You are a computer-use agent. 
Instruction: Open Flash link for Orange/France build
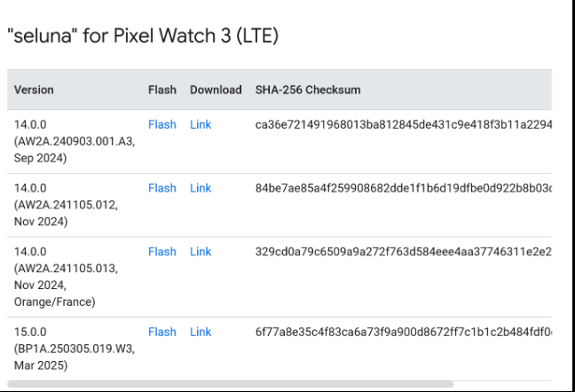tap(162, 252)
